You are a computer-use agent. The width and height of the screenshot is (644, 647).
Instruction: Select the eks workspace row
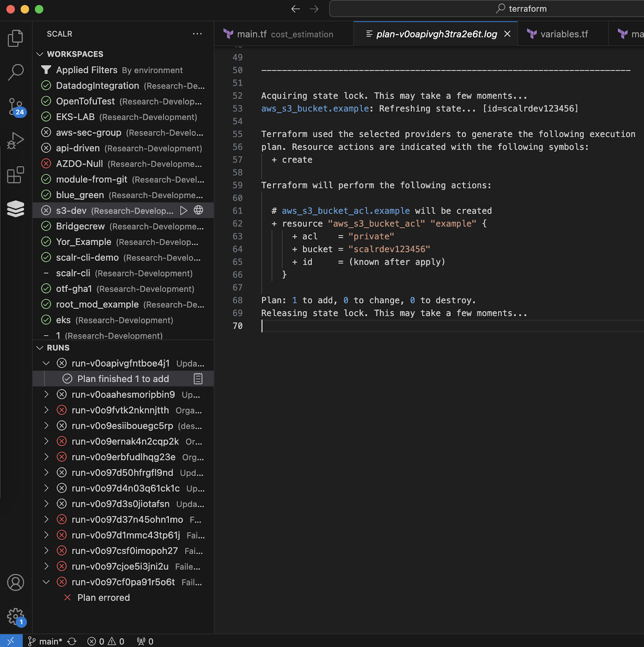point(123,320)
